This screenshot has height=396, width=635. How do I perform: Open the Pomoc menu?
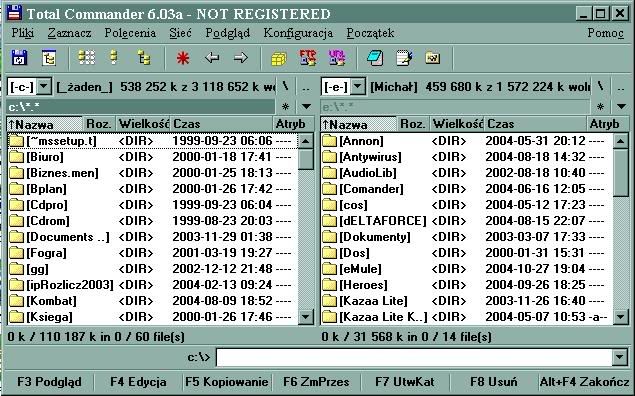(605, 33)
